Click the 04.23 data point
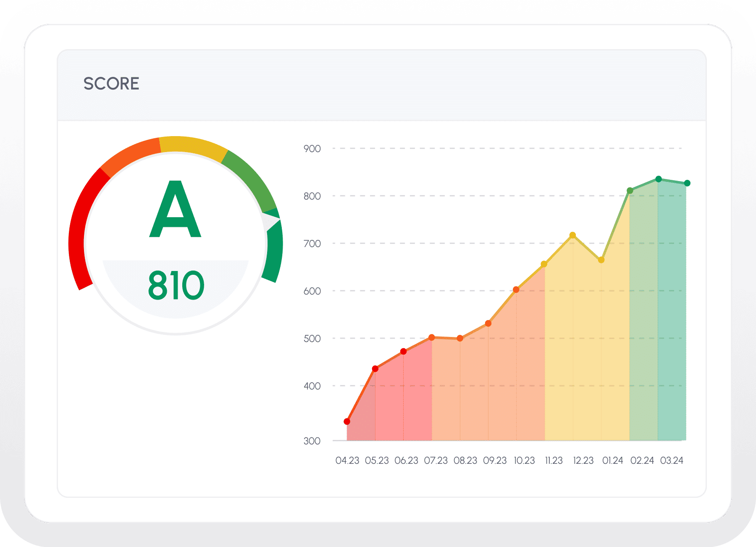 (x=347, y=421)
